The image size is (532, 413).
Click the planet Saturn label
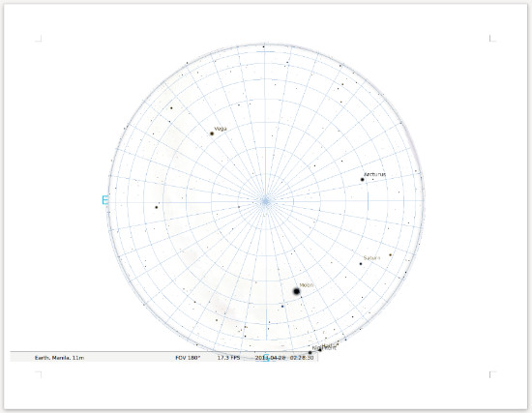(371, 258)
